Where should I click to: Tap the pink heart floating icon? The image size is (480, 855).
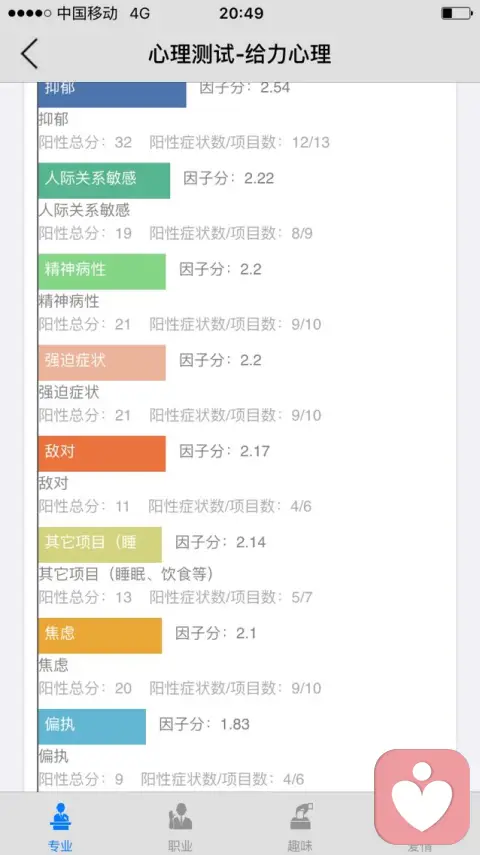(422, 797)
